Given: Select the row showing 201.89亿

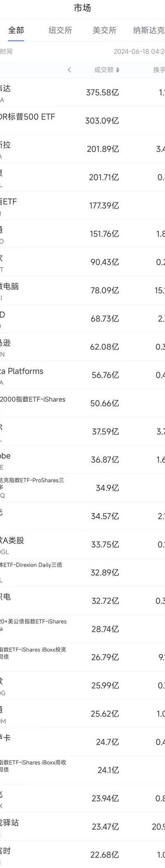Looking at the screenshot, I should tap(82, 149).
